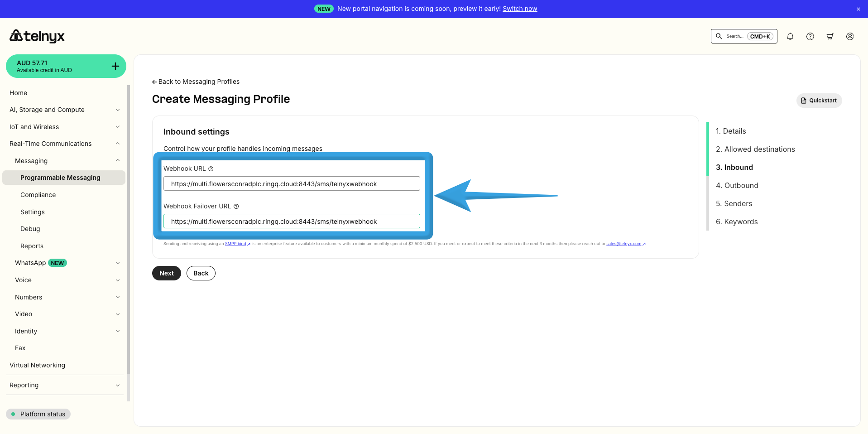Open the Debug page

click(x=30, y=229)
